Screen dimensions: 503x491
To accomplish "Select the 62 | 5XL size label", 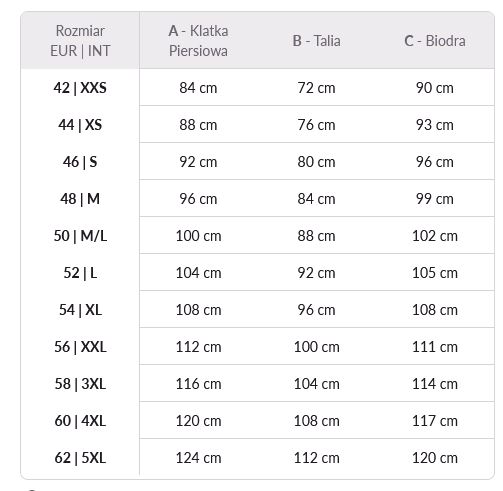I will click(x=80, y=458).
